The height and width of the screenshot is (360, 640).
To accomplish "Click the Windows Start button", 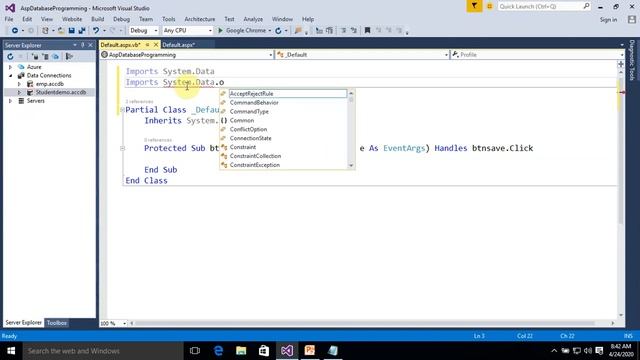I will (11, 351).
